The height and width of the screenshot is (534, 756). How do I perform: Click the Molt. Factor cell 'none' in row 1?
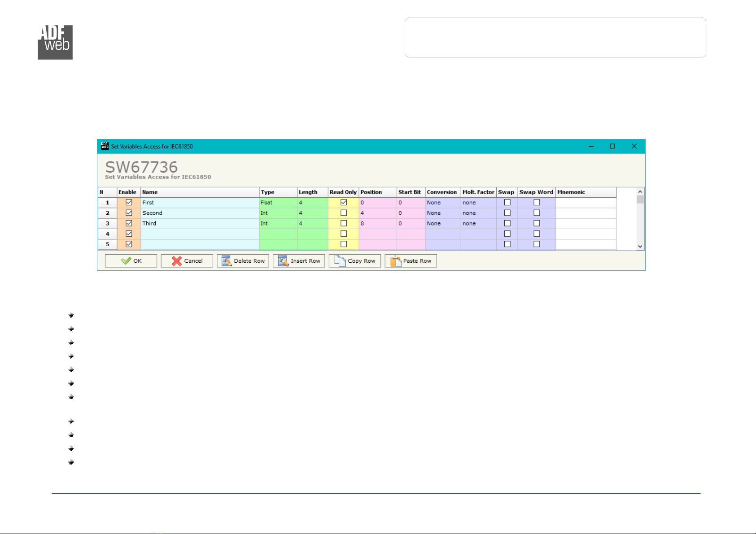tap(479, 203)
